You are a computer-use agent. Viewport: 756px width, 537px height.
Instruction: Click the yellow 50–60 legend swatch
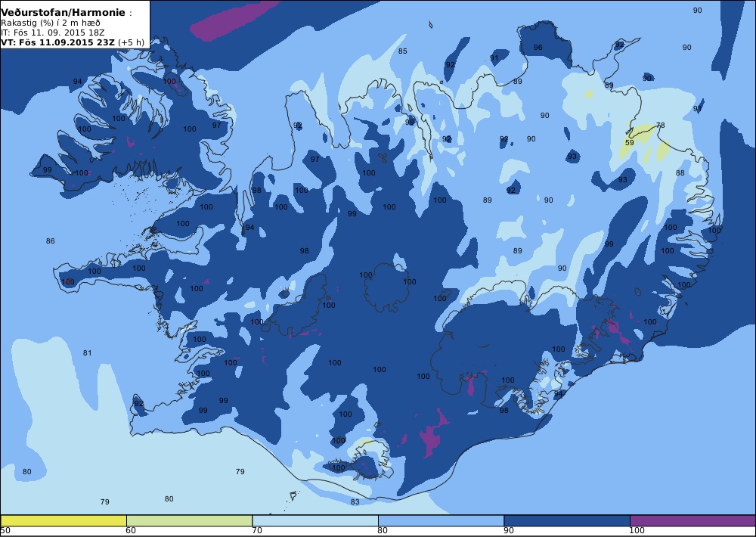click(x=64, y=520)
